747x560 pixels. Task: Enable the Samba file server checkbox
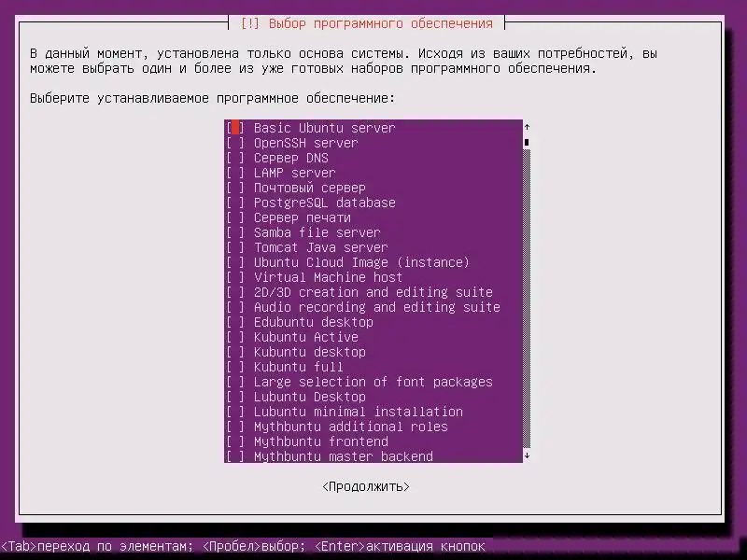235,232
